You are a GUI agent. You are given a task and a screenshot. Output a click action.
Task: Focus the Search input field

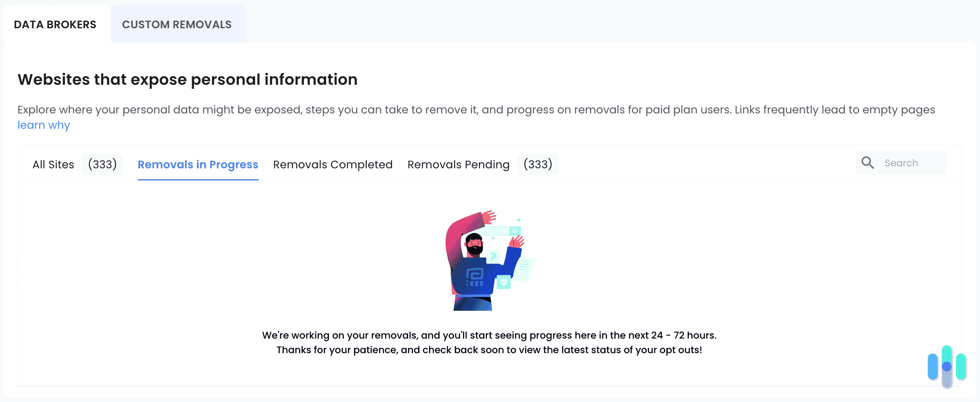coord(912,163)
